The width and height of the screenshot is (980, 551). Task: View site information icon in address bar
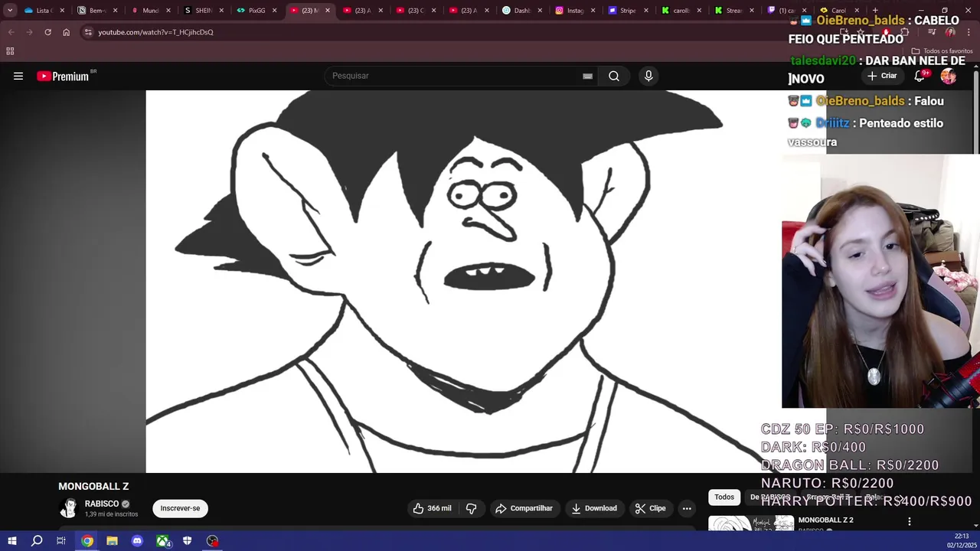click(x=88, y=32)
